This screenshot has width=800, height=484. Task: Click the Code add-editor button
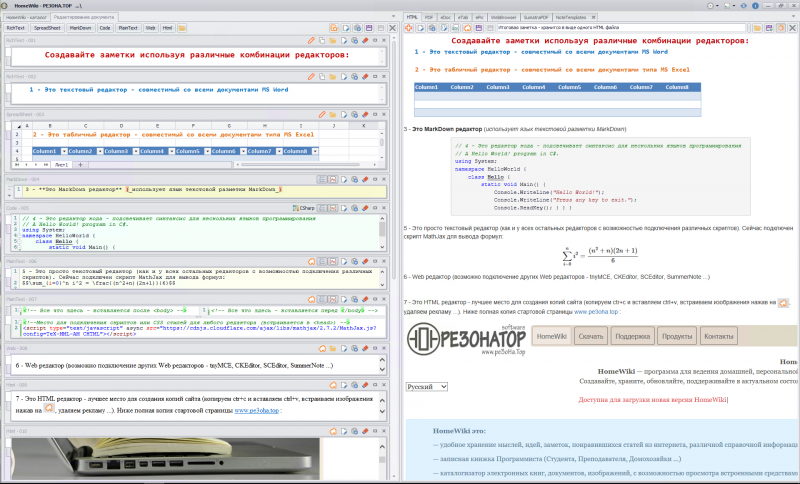[105, 28]
